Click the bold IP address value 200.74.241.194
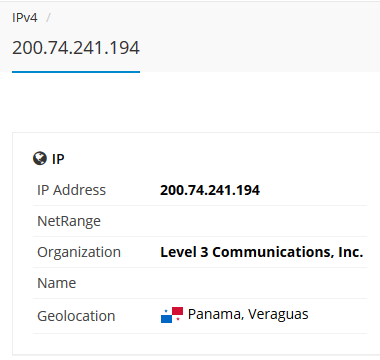 coord(210,190)
